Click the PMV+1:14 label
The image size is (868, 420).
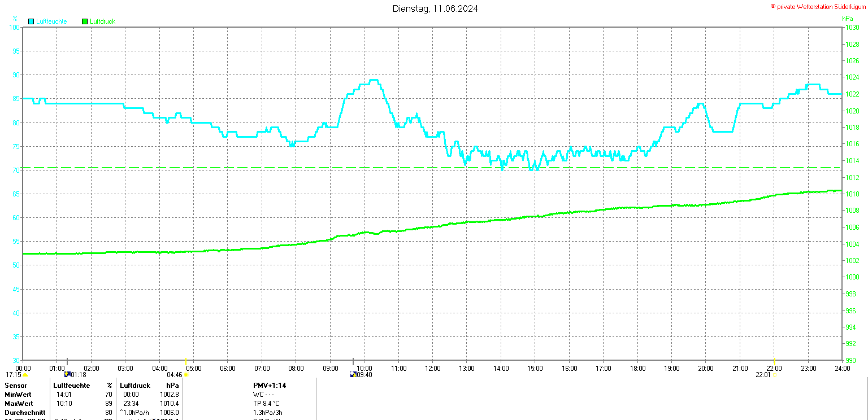pos(268,385)
